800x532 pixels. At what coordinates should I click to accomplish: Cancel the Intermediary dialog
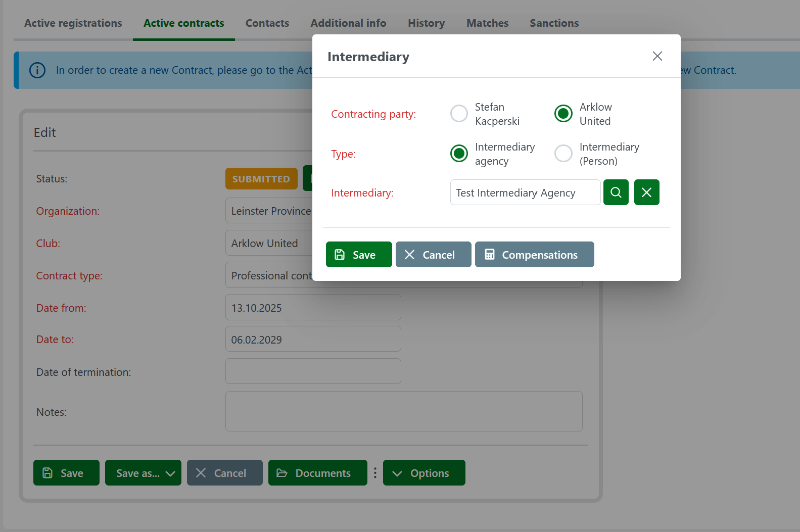click(x=433, y=255)
